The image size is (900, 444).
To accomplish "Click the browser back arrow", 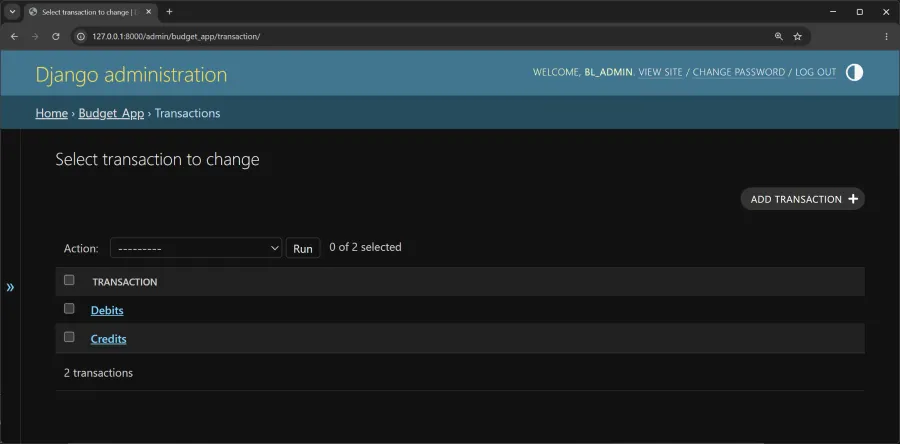I will (14, 36).
